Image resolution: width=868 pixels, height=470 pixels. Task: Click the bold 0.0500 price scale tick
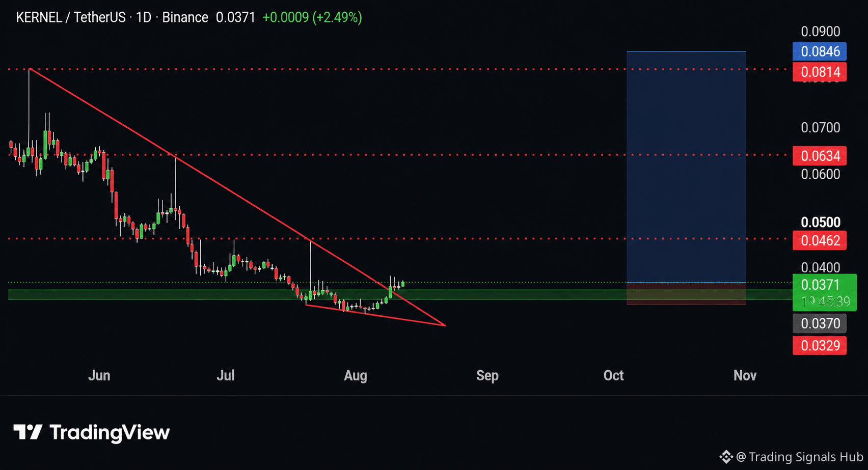tap(820, 222)
